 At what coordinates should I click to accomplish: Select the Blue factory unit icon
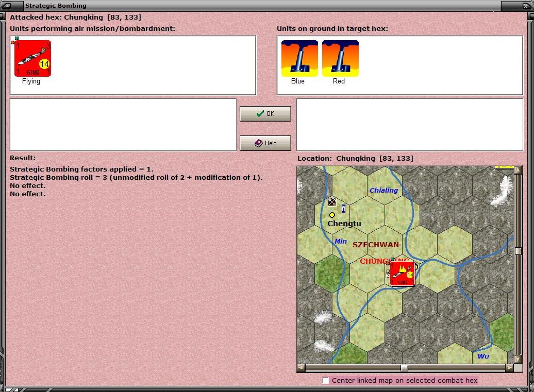point(299,58)
